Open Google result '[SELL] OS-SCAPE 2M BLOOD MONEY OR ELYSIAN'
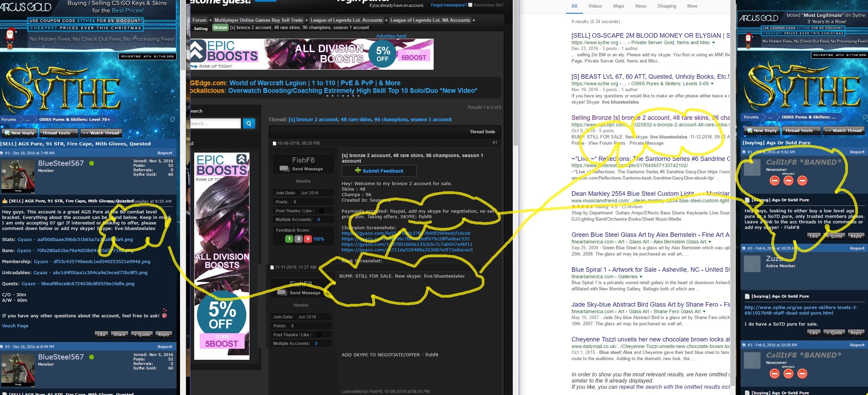This screenshot has width=868, height=395. [650, 36]
